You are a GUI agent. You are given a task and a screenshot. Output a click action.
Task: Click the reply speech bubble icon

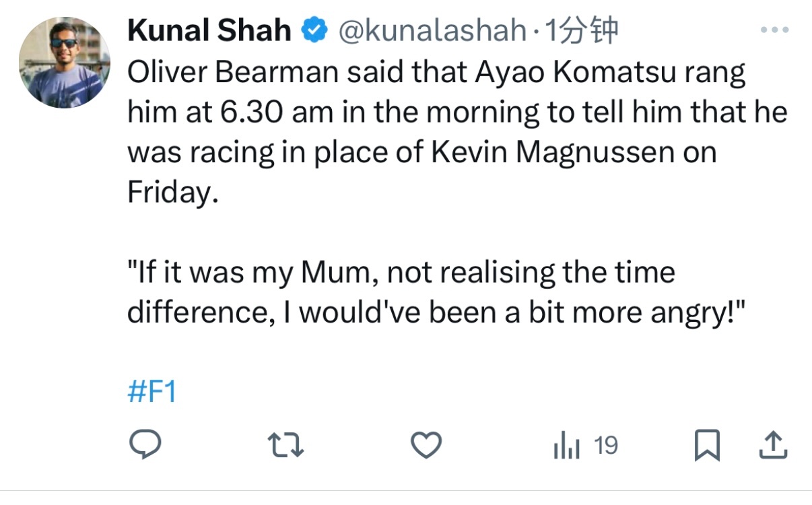(144, 445)
